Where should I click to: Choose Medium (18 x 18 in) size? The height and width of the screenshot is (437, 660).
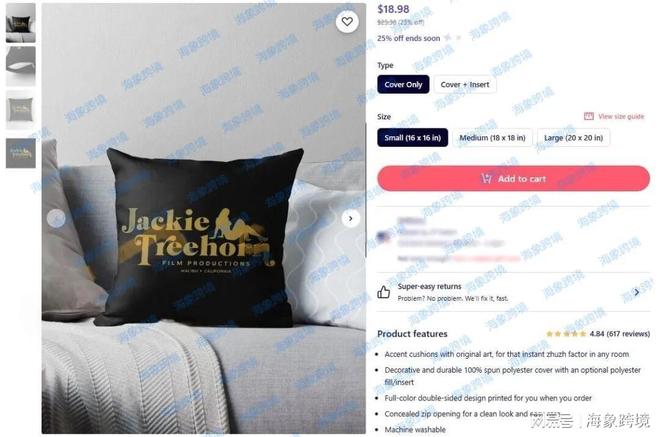492,138
